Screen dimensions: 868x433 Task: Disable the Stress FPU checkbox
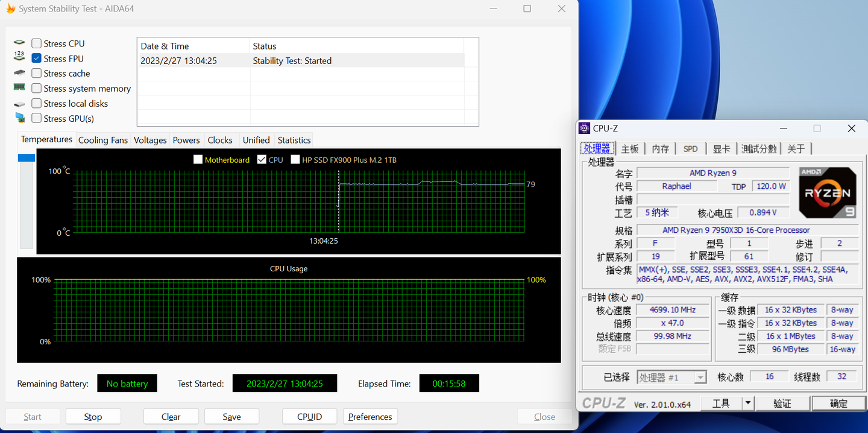pyautogui.click(x=36, y=58)
